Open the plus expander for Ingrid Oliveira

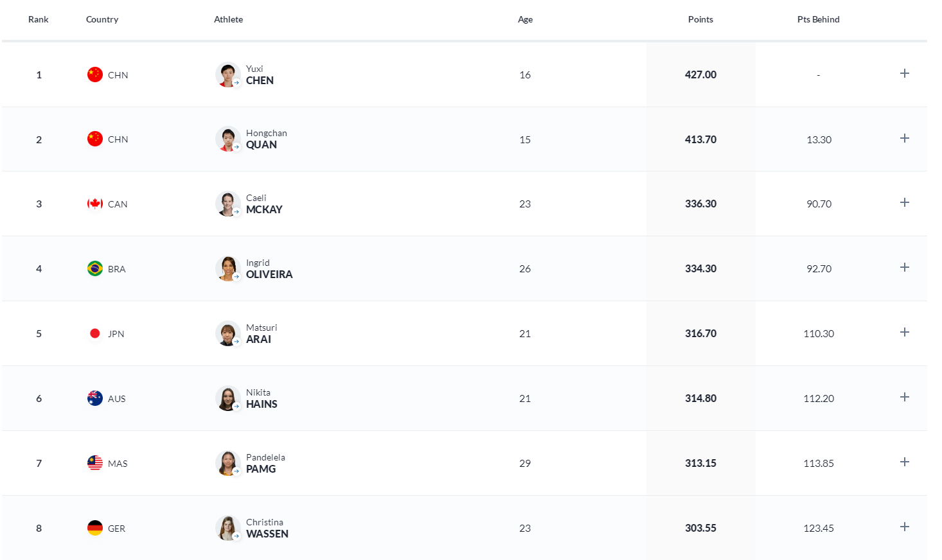pos(904,267)
